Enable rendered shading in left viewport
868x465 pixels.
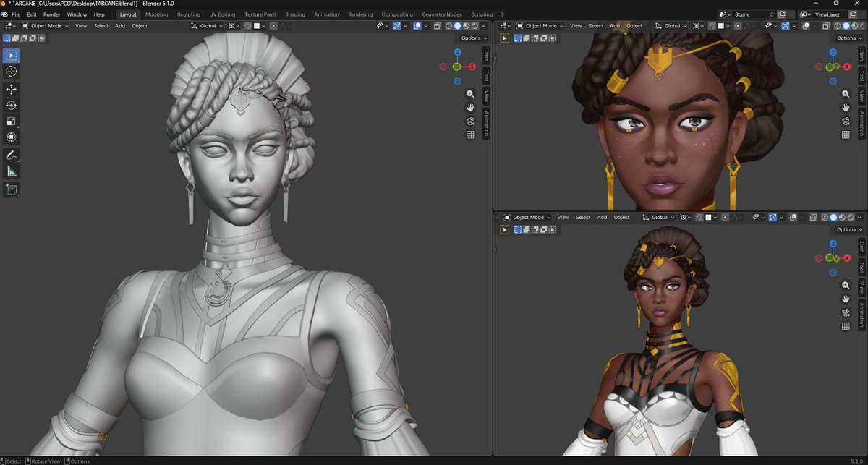(475, 26)
